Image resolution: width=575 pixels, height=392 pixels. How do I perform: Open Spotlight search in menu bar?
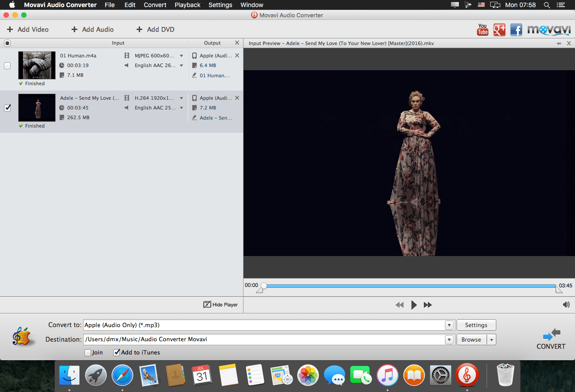[x=547, y=5]
